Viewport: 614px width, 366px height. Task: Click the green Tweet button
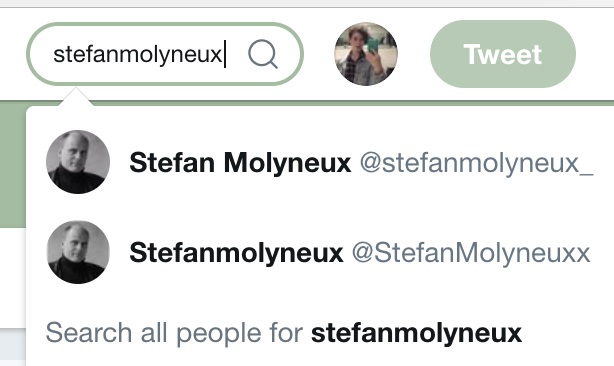tap(503, 54)
